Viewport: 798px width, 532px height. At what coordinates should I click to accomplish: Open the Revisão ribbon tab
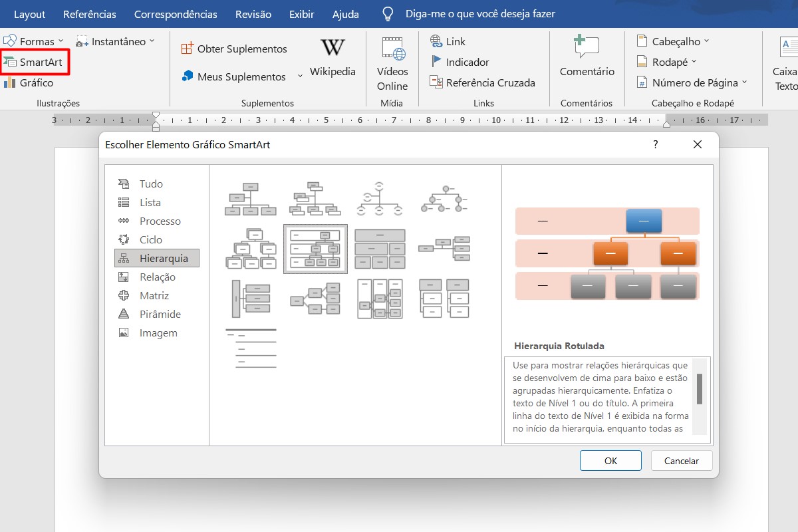[x=253, y=14]
